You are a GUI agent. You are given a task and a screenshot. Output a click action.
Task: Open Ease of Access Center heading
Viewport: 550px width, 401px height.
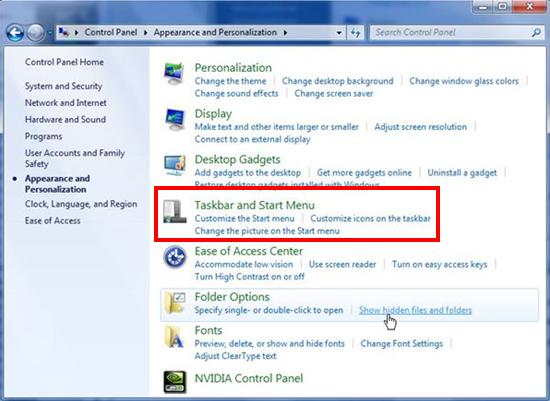click(x=249, y=251)
